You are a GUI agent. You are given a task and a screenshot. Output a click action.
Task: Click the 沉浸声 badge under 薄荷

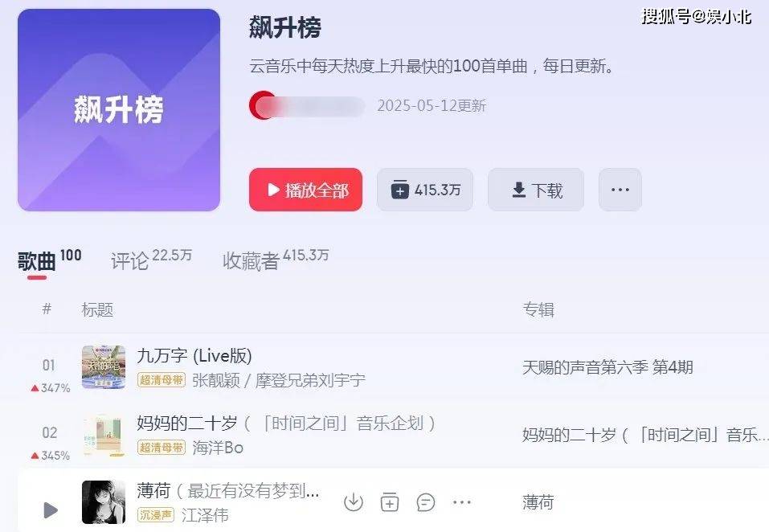(155, 515)
